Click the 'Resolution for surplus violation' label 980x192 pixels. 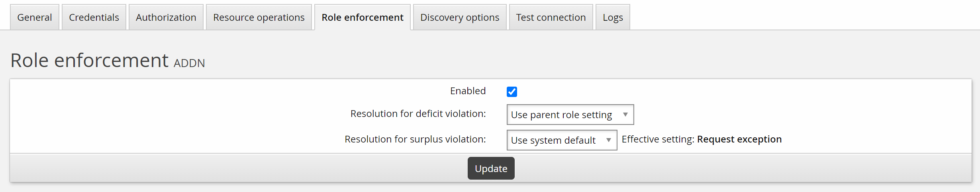[415, 139]
